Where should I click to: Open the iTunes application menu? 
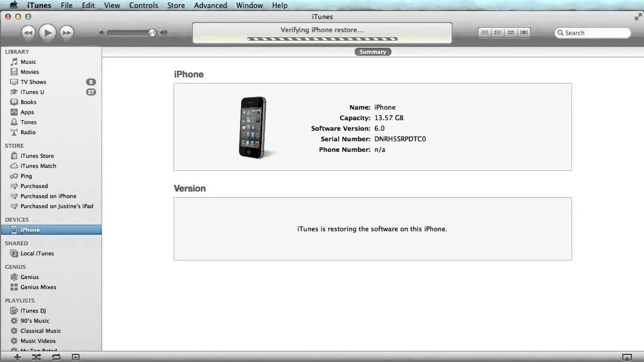pyautogui.click(x=39, y=5)
